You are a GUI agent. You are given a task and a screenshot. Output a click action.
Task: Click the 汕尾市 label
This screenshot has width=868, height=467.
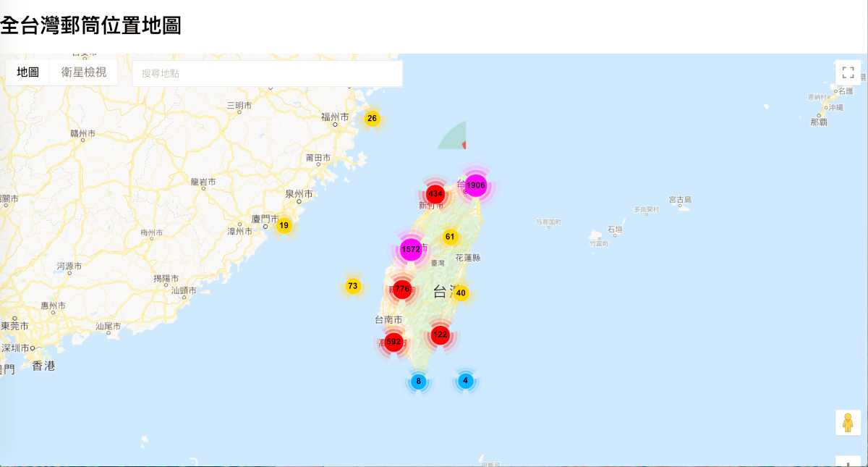109,327
